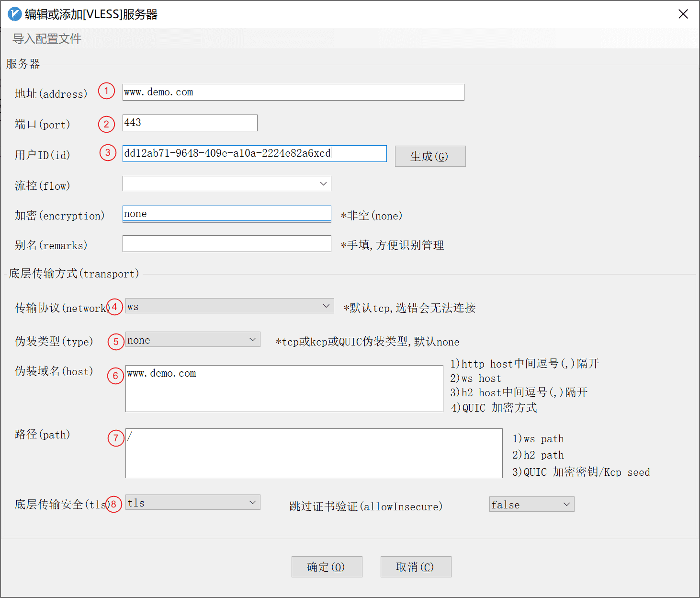Viewport: 700px width, 598px height.
Task: Click the 取消(C) cancel button
Action: tap(415, 567)
